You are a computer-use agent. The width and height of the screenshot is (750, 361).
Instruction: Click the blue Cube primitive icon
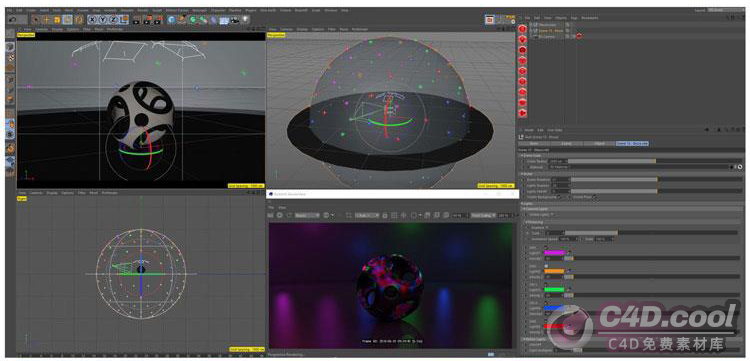click(x=171, y=20)
